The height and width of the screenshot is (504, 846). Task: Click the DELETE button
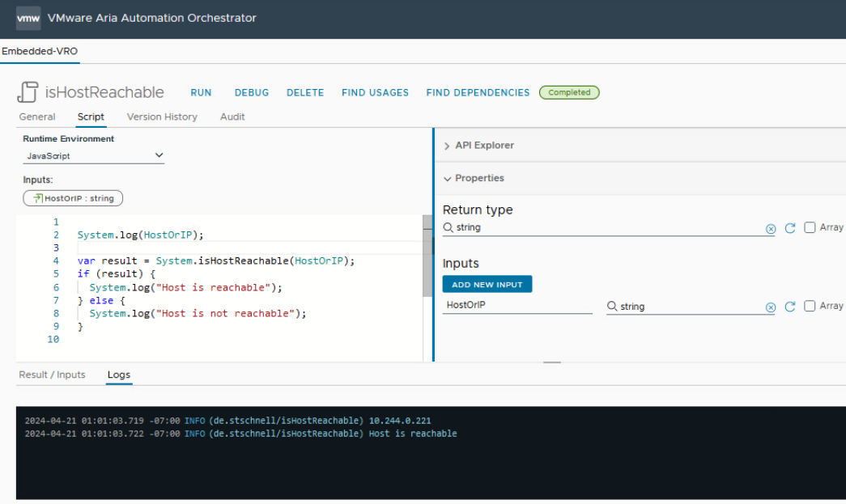305,93
